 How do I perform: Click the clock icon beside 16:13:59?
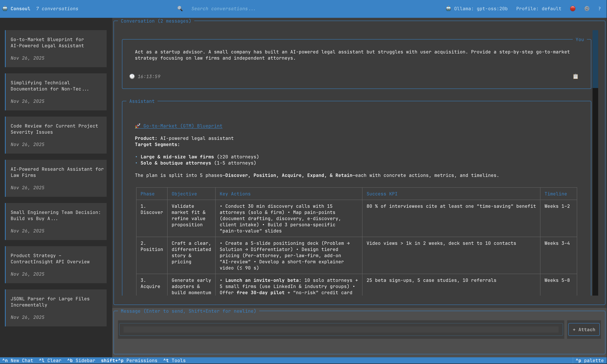click(132, 77)
